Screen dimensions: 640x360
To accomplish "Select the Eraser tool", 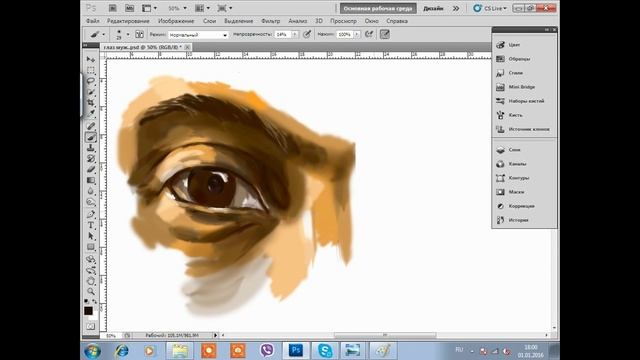I will [x=91, y=169].
